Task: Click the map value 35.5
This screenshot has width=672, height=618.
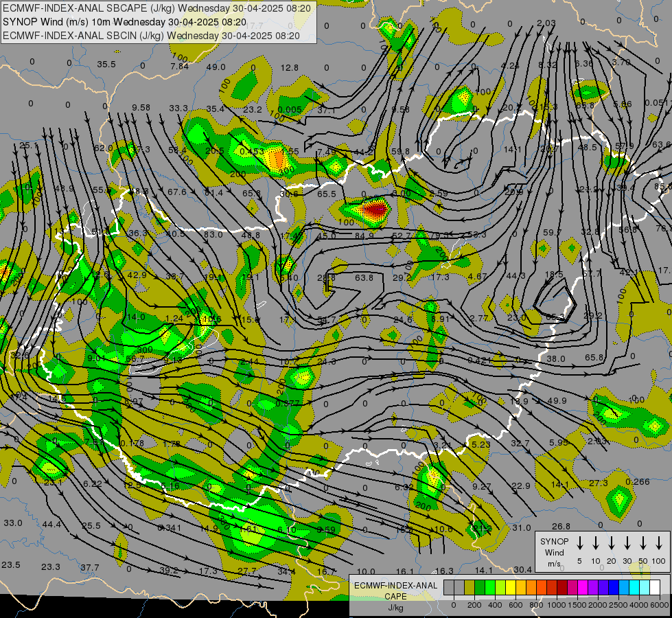Action: click(106, 65)
